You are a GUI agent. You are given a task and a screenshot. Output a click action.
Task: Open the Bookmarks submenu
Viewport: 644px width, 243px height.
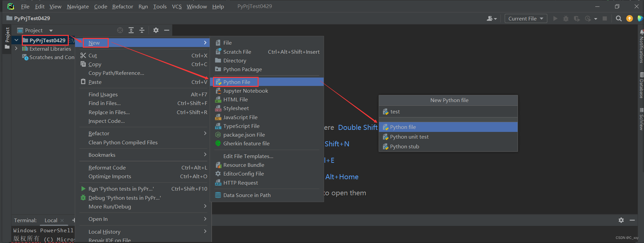click(144, 155)
